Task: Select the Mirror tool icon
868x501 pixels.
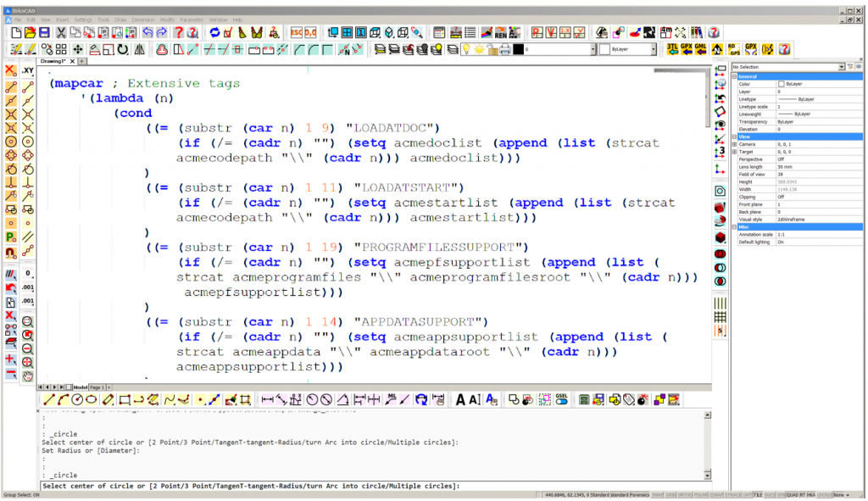Action: coord(140,49)
